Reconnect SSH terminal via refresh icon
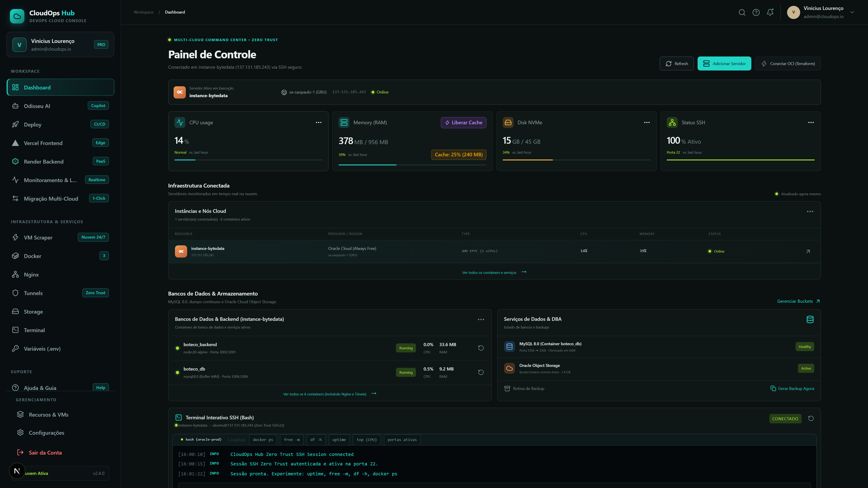The image size is (868, 488). [811, 418]
